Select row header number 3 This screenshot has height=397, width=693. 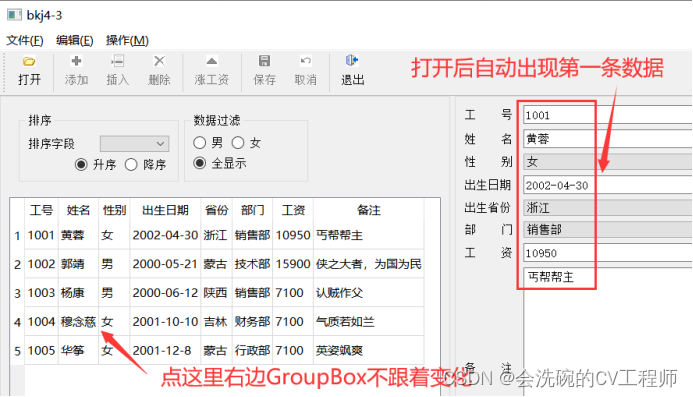click(x=17, y=293)
